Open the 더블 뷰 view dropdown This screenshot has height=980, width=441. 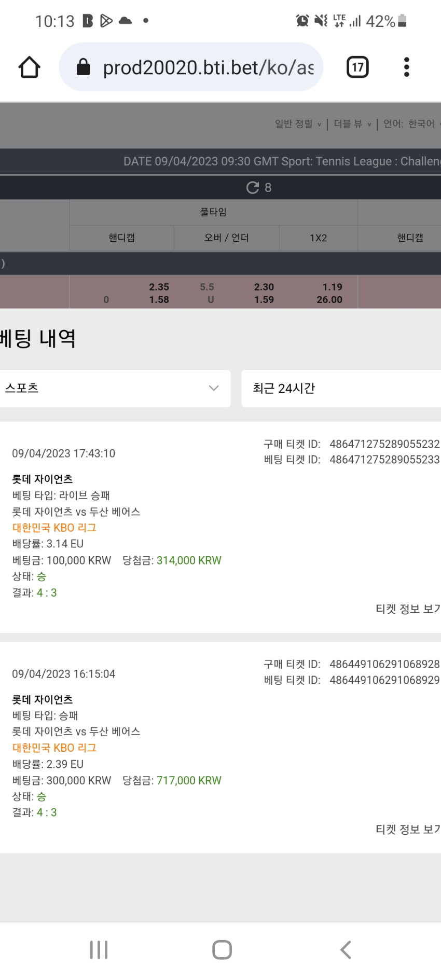[x=353, y=124]
